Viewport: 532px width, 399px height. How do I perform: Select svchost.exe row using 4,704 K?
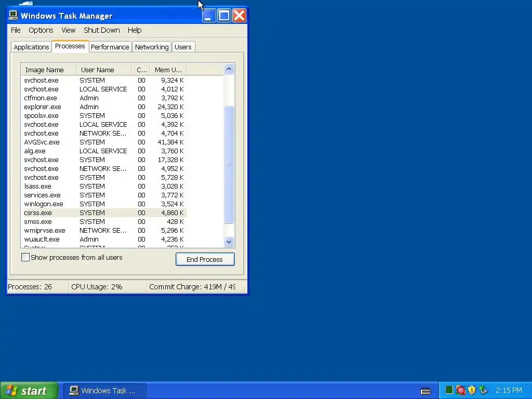click(x=104, y=134)
